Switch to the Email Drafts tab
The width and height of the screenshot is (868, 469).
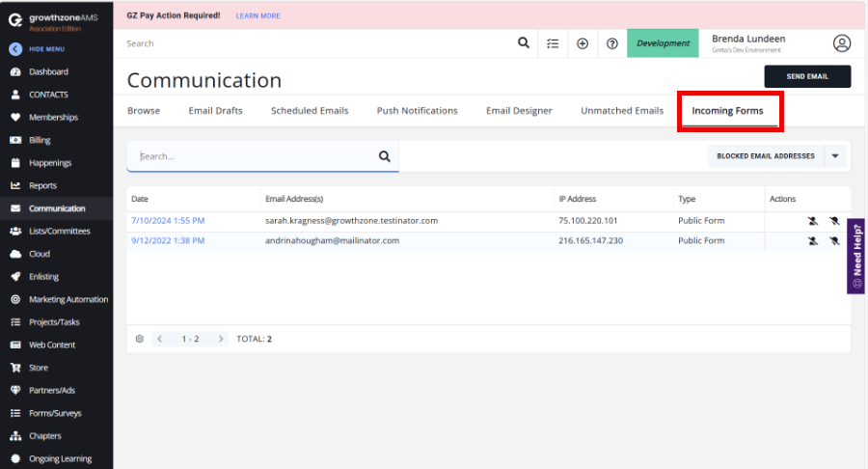[215, 111]
